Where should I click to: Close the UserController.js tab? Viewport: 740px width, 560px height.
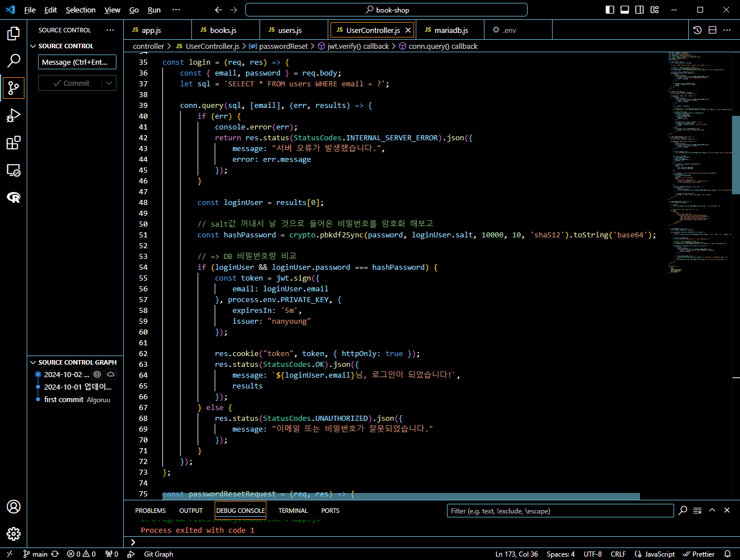point(408,30)
